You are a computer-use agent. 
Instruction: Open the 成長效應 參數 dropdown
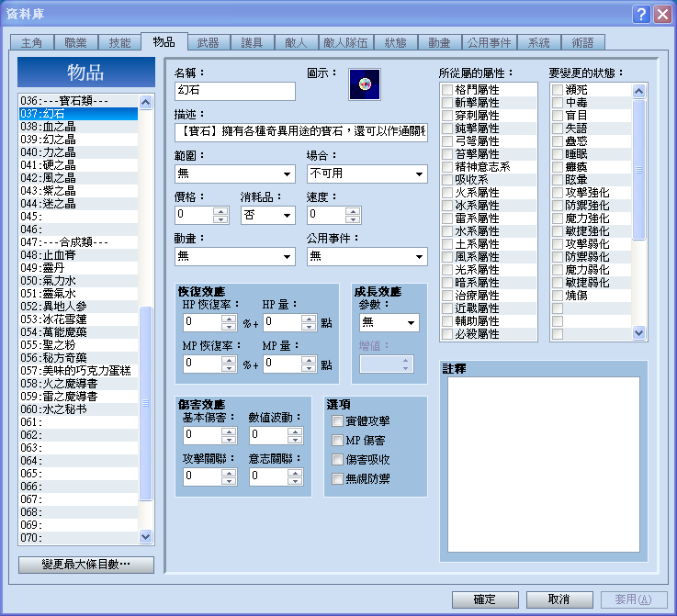pyautogui.click(x=389, y=322)
